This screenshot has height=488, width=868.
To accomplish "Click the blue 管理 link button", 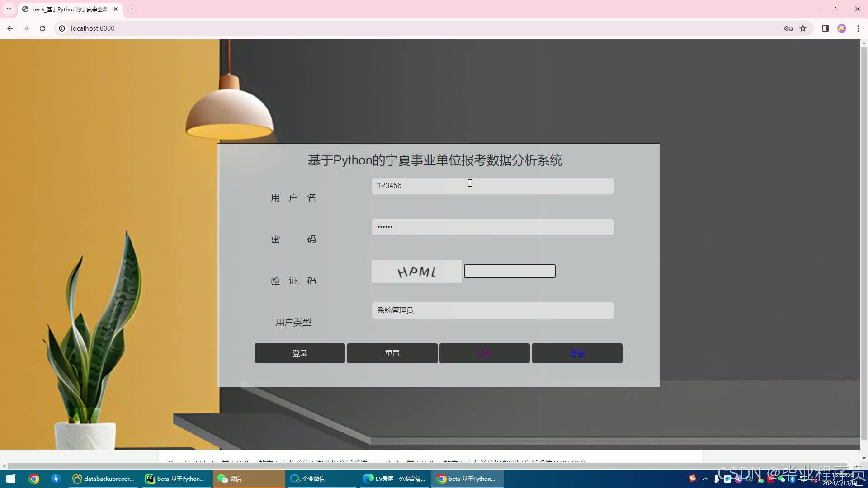I will pos(577,353).
